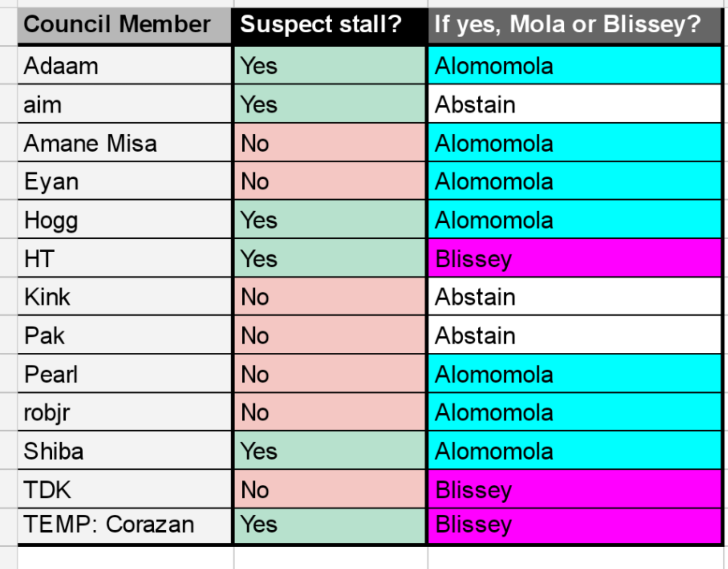The height and width of the screenshot is (569, 728).
Task: Click the Mola or Blissey header cell
Action: tap(574, 26)
